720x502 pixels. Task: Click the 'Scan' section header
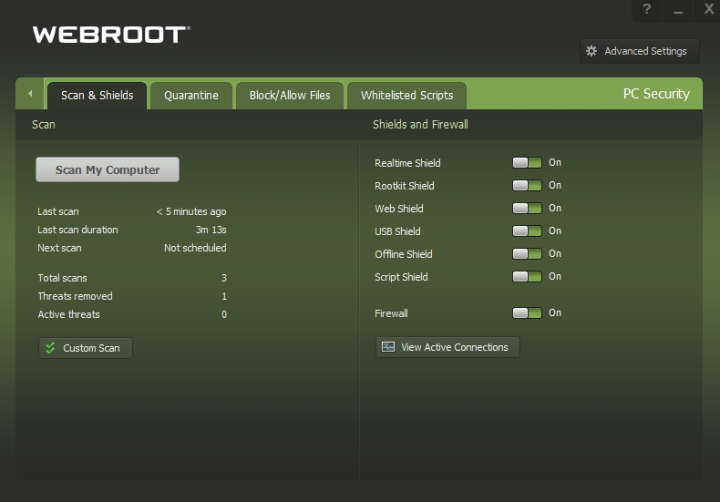click(x=44, y=124)
